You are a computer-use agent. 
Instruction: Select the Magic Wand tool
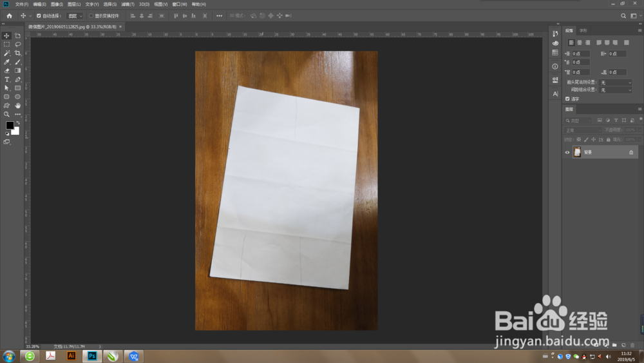point(6,53)
